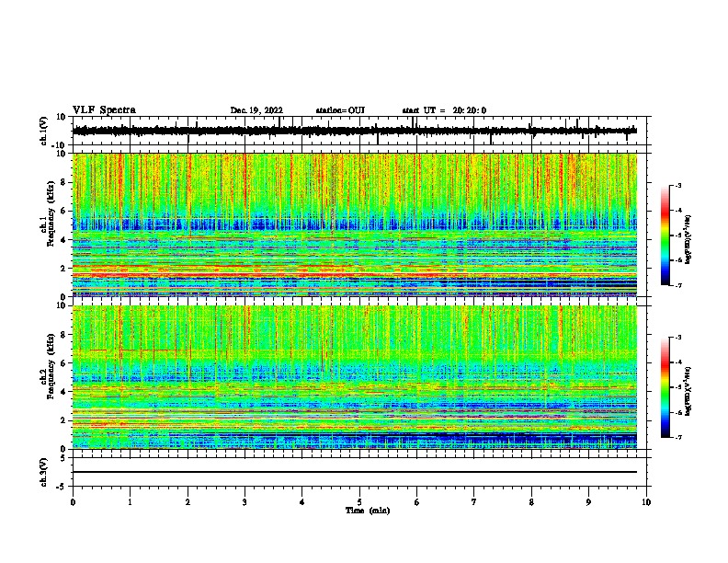
Task: Click the ch.2 "Frequency (kHz)" axis label
Action: pyautogui.click(x=51, y=366)
